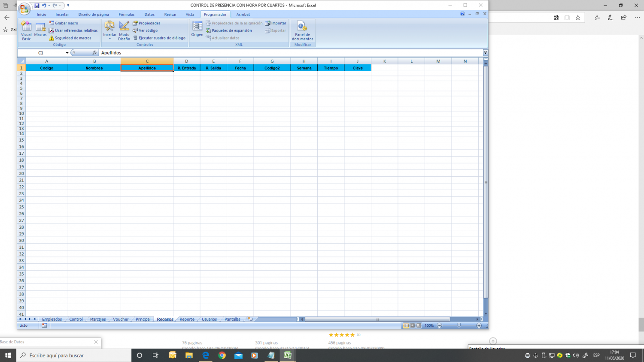Click the Windows search box in taskbar
The height and width of the screenshot is (362, 644).
(x=74, y=355)
